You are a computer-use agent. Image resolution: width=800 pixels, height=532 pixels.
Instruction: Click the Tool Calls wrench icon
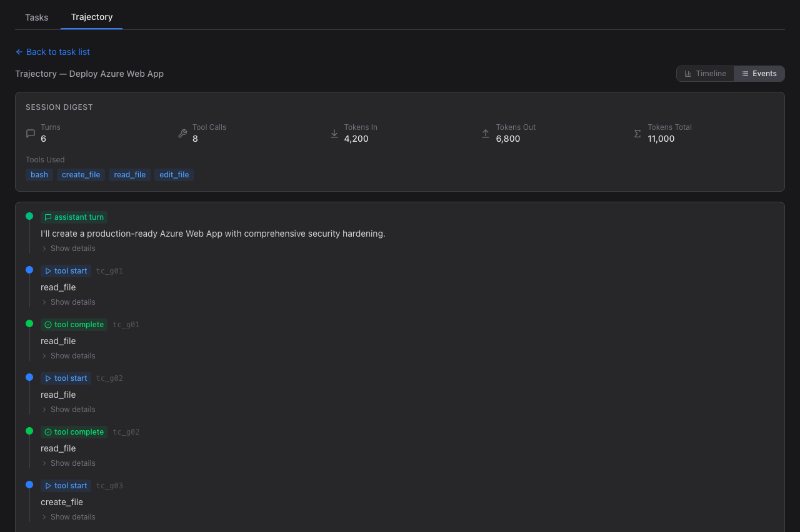pos(182,133)
